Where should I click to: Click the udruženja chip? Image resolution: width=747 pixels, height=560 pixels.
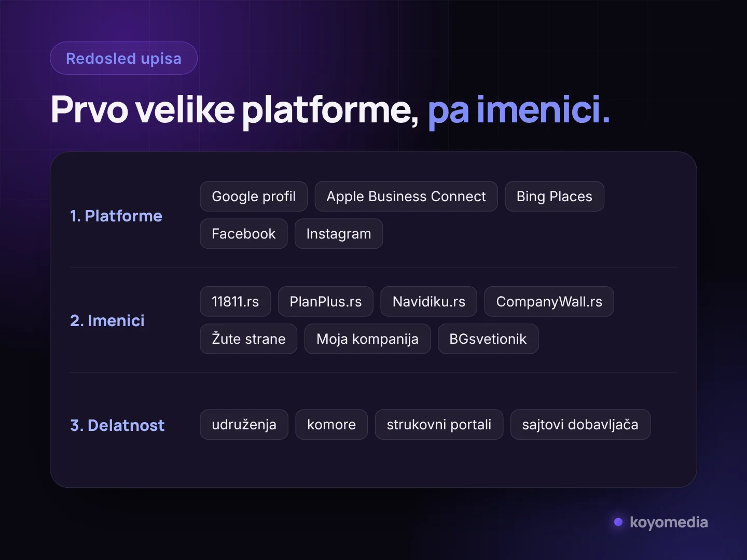pyautogui.click(x=244, y=425)
